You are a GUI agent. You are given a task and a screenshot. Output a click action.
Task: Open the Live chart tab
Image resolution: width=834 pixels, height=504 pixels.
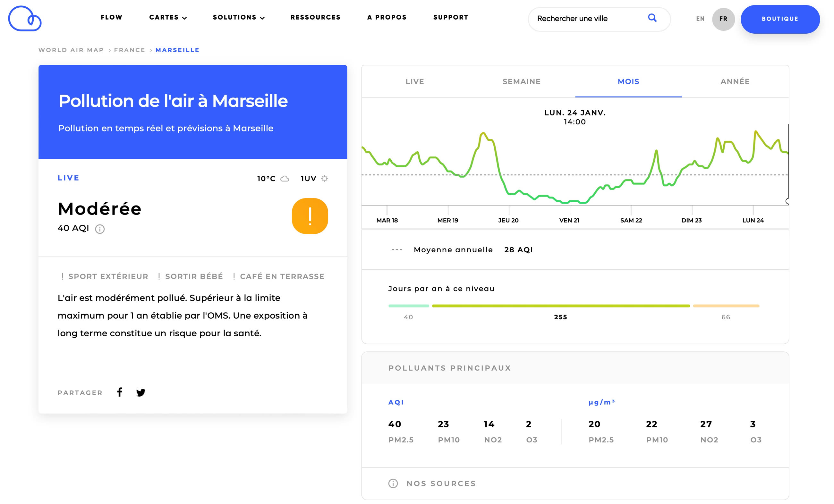[x=415, y=81]
